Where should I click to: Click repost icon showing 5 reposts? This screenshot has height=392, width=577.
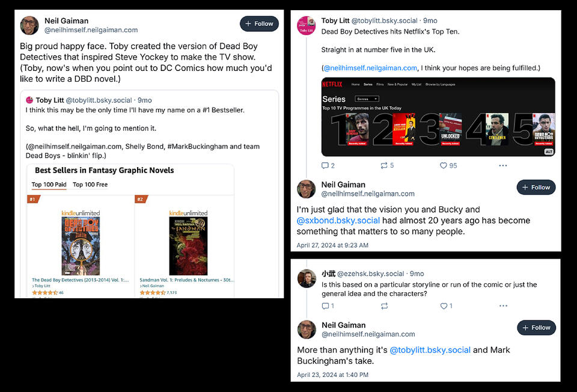[x=384, y=165]
